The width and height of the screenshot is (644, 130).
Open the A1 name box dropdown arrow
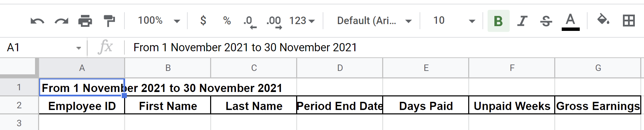[79, 48]
